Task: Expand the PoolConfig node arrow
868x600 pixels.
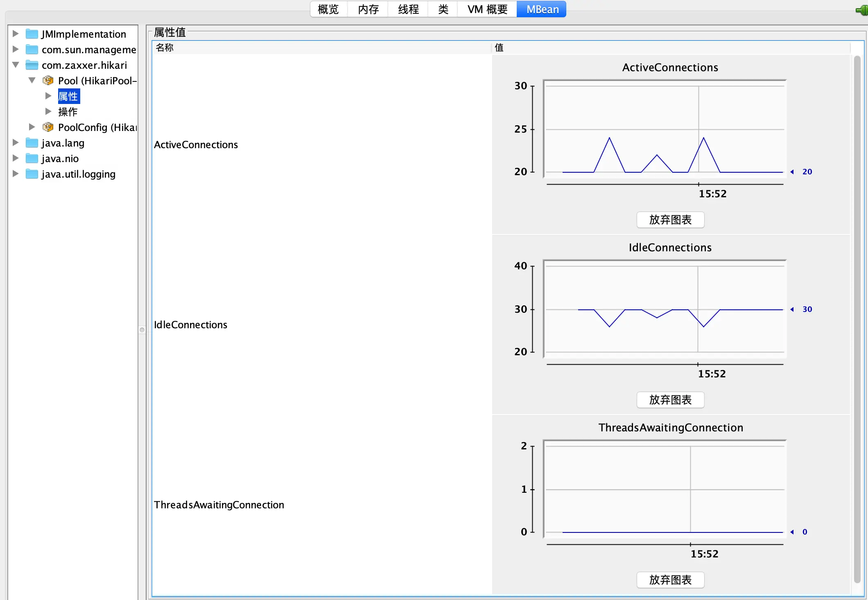Action: (x=32, y=127)
